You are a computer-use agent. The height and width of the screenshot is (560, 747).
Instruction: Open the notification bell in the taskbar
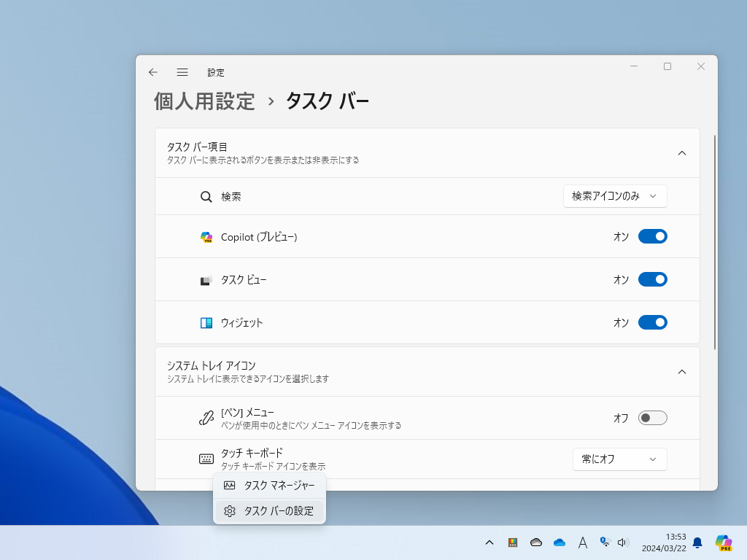699,542
